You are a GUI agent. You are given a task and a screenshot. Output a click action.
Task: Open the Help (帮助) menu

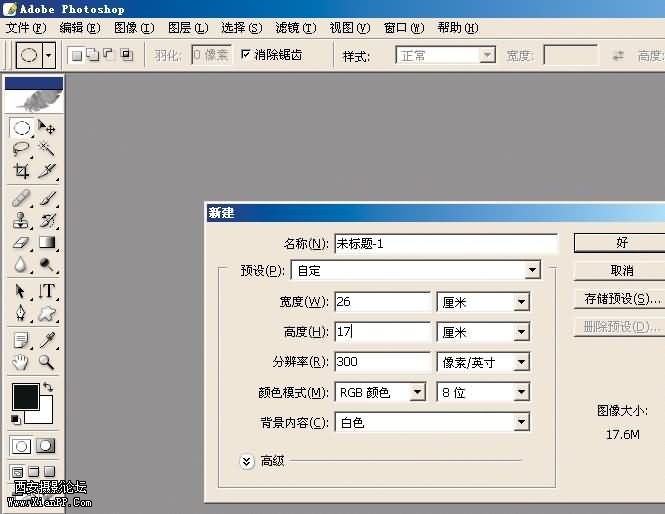pos(458,28)
